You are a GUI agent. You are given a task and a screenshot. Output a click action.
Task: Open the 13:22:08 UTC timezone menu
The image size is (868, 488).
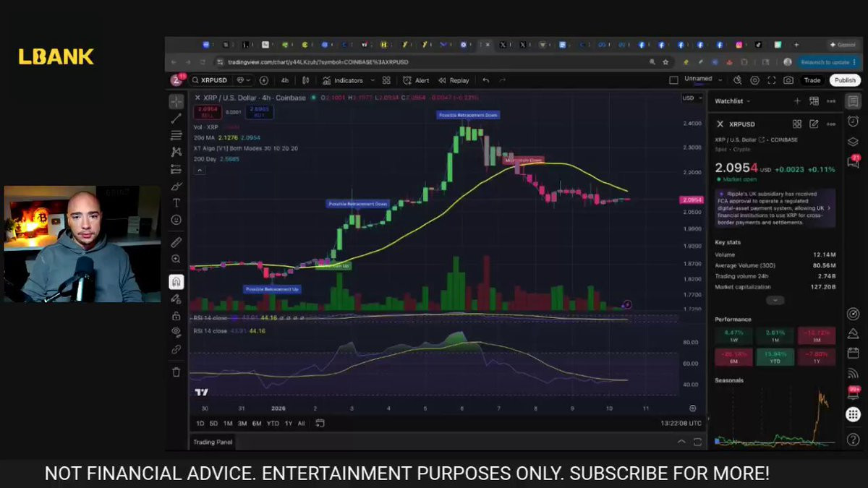(681, 423)
